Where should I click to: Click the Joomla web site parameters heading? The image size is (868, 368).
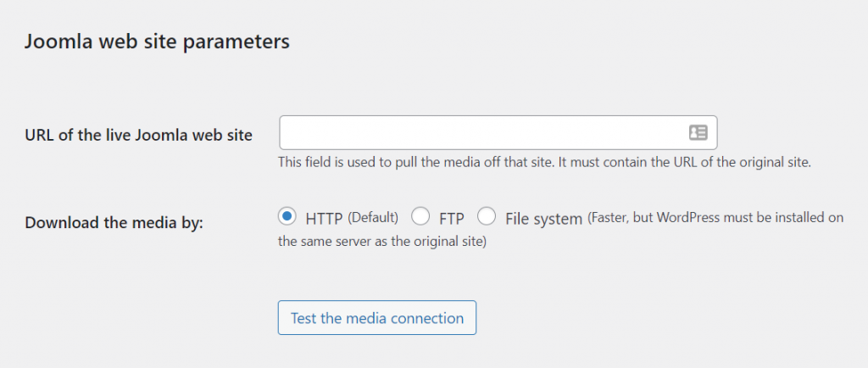(x=157, y=42)
